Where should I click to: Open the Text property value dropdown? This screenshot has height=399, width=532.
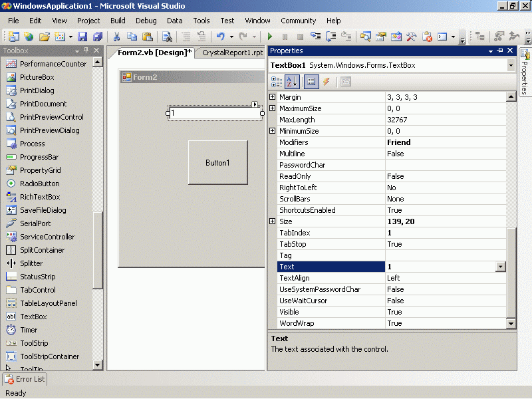tap(501, 267)
